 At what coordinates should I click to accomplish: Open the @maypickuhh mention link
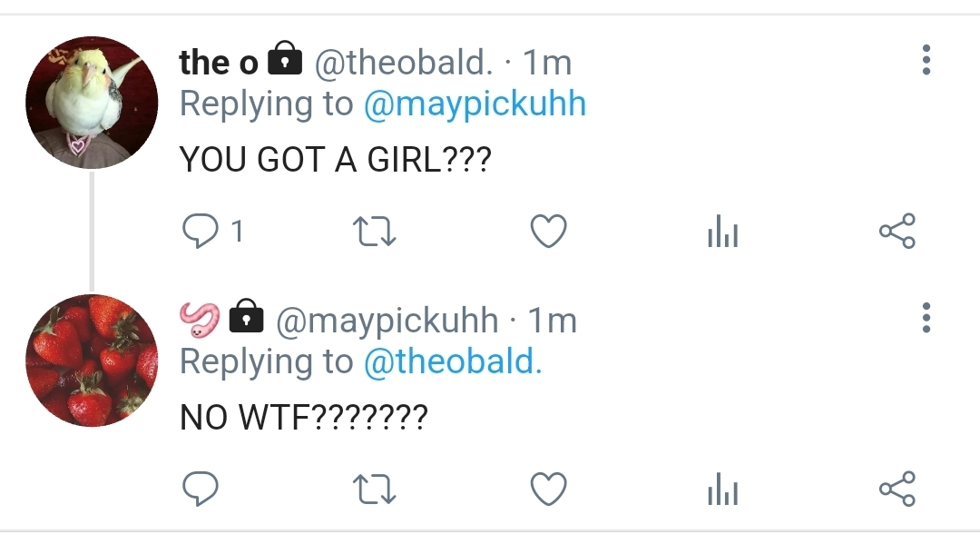point(475,104)
